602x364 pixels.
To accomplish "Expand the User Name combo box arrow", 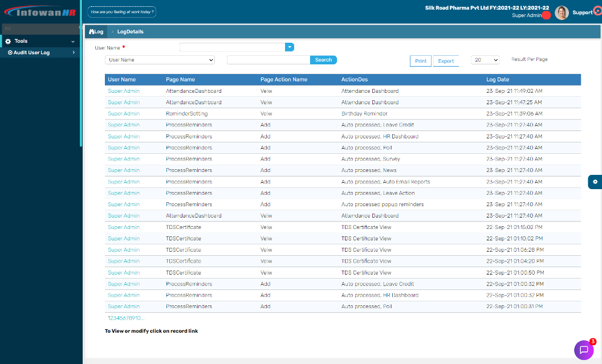I will pyautogui.click(x=289, y=47).
